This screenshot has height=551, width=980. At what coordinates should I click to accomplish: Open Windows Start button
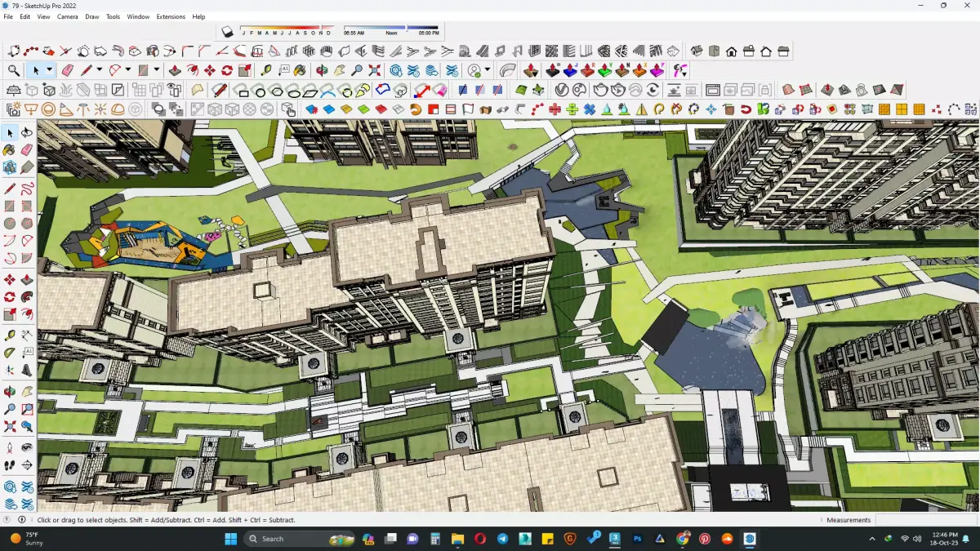pos(230,539)
